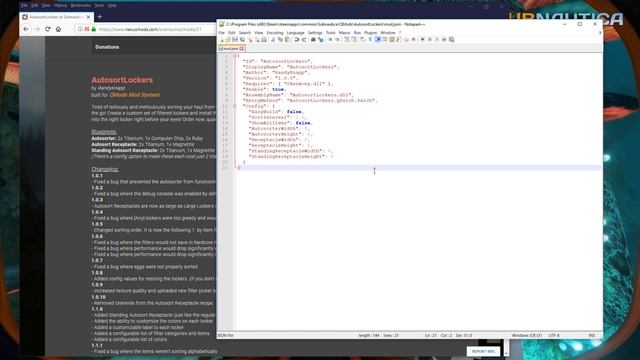
Task: Click the green padlock in Firefox address bar
Action: (x=93, y=29)
